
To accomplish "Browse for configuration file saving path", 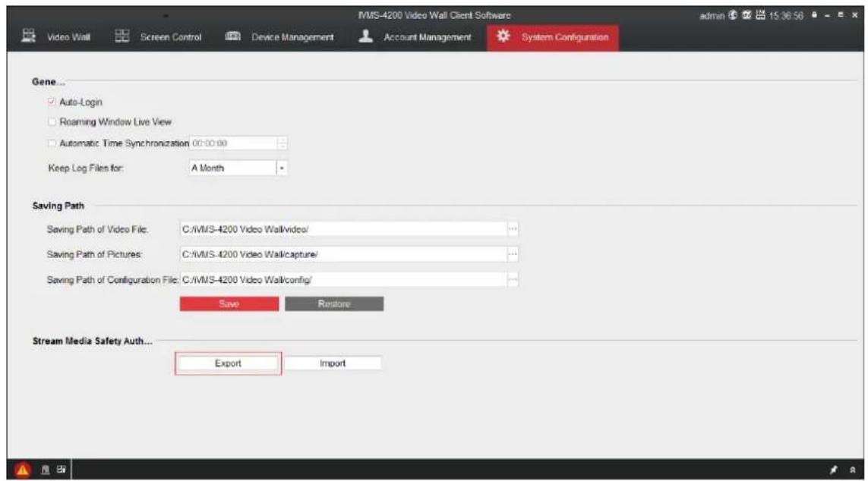I will [x=513, y=280].
